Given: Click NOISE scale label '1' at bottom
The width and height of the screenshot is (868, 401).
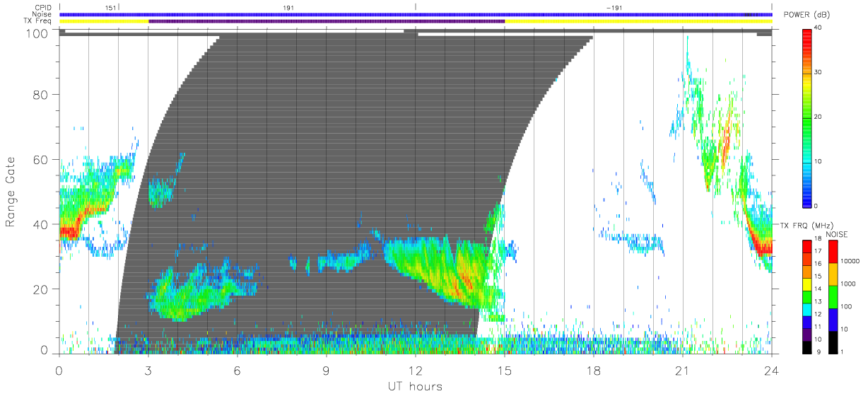Looking at the screenshot, I should pyautogui.click(x=841, y=351).
